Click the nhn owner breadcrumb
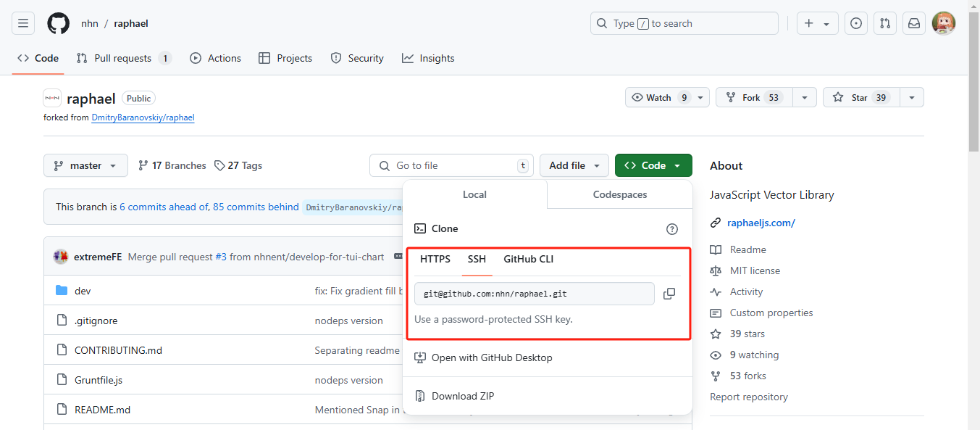The width and height of the screenshot is (980, 430). pyautogui.click(x=90, y=23)
